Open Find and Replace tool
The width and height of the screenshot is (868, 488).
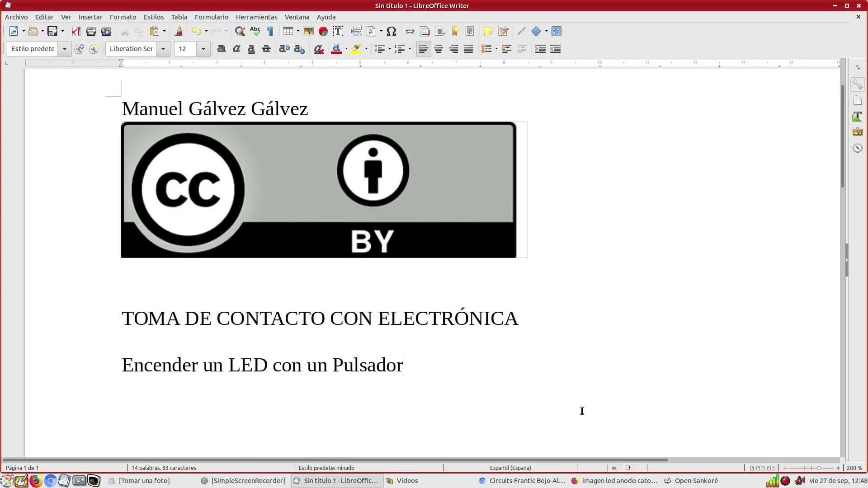(x=240, y=31)
